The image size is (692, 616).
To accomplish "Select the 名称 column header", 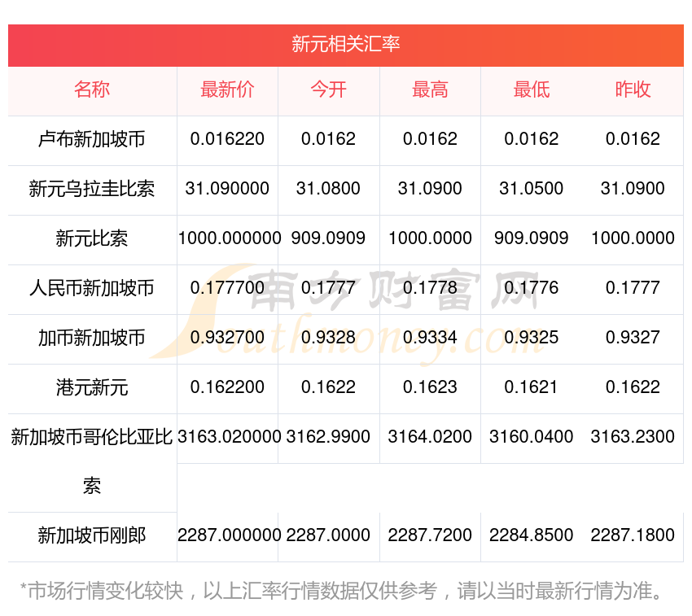I will pos(92,90).
